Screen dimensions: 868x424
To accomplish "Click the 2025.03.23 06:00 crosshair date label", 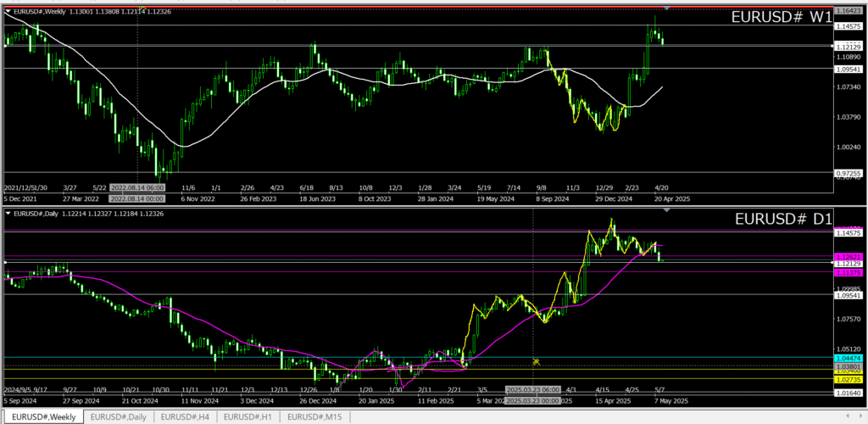I will [x=532, y=390].
